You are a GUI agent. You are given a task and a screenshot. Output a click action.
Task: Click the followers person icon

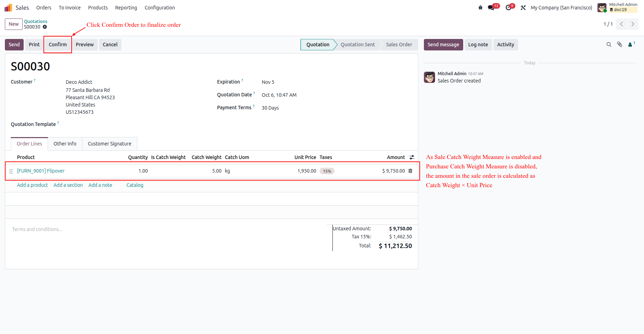click(631, 44)
